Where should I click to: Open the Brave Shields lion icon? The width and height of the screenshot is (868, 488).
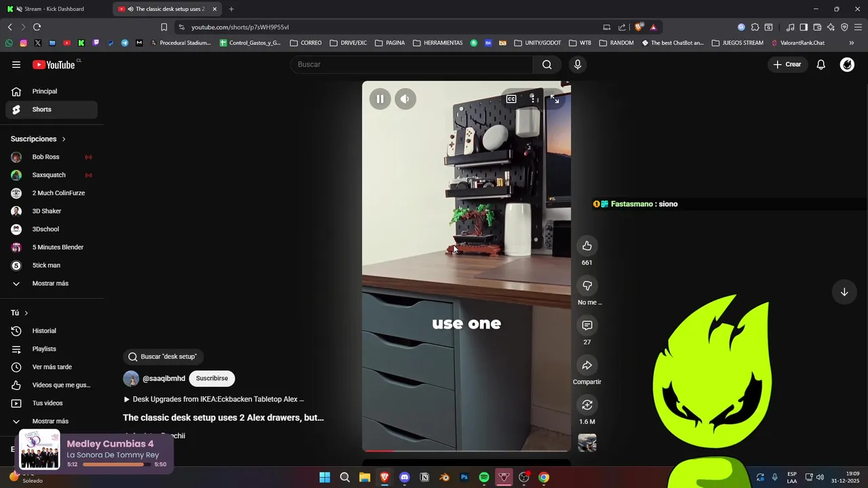[x=639, y=27]
